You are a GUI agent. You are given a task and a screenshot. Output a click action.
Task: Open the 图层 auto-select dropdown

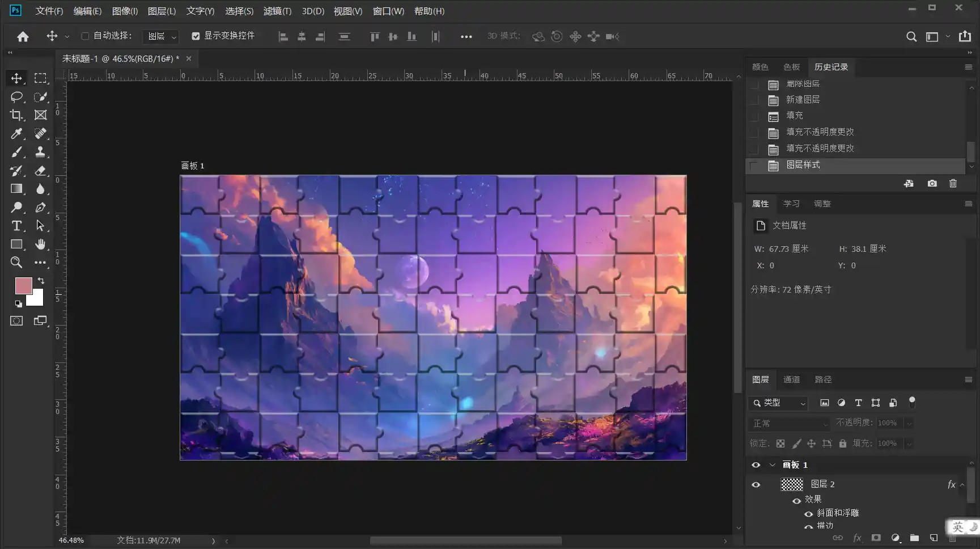(x=160, y=37)
